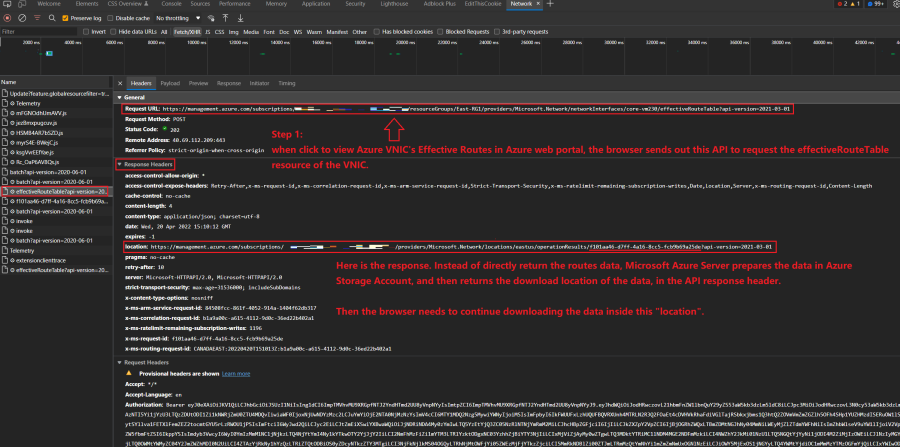The width and height of the screenshot is (900, 447).
Task: Switch to the Payload tab
Action: (x=170, y=83)
